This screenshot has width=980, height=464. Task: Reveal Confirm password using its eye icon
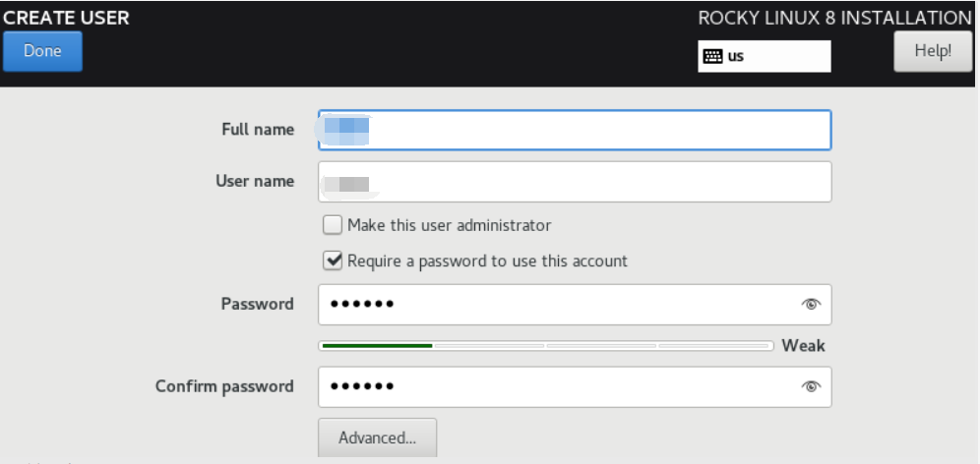811,386
